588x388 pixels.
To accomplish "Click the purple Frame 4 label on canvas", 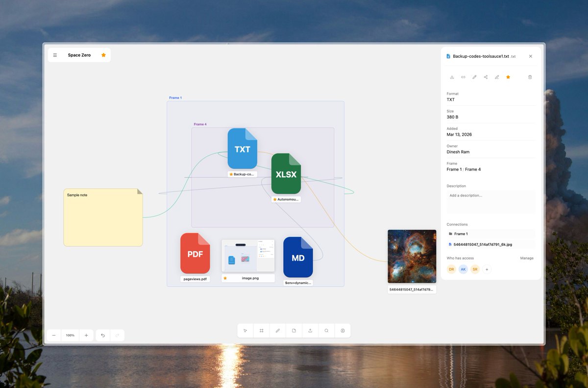I will [x=200, y=124].
